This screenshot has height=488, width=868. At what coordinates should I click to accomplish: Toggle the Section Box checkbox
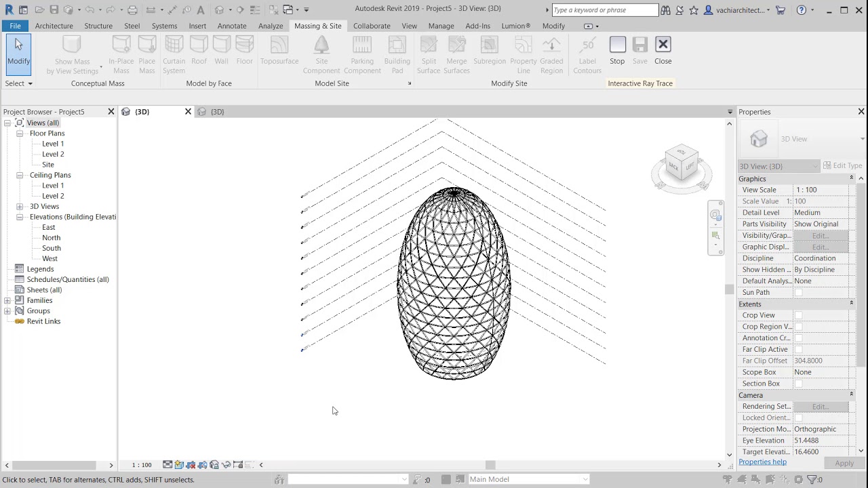click(798, 384)
